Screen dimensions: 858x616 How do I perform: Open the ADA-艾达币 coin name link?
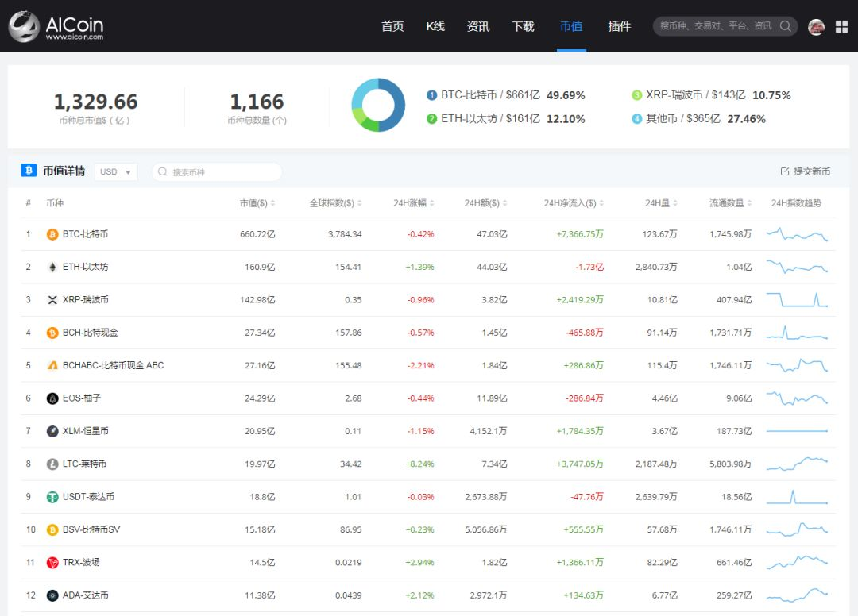(85, 595)
